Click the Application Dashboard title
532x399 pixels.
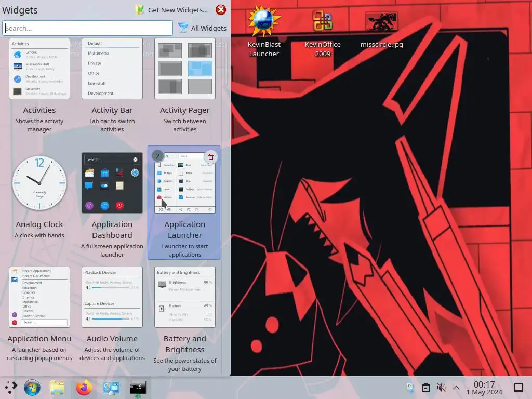click(112, 230)
